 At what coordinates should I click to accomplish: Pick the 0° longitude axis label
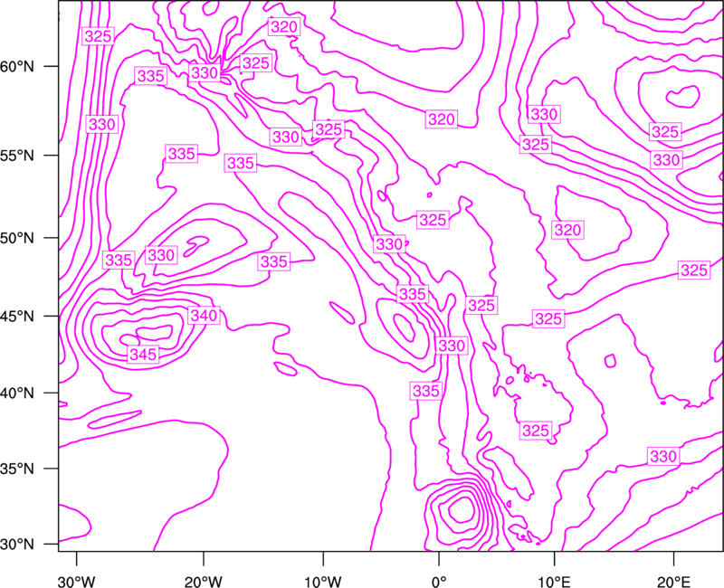click(x=439, y=581)
